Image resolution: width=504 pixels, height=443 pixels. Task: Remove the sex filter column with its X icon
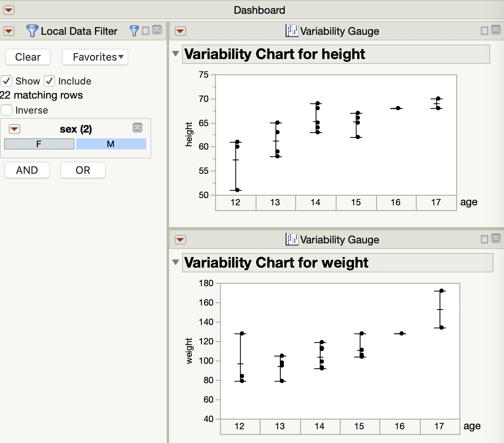pyautogui.click(x=138, y=128)
